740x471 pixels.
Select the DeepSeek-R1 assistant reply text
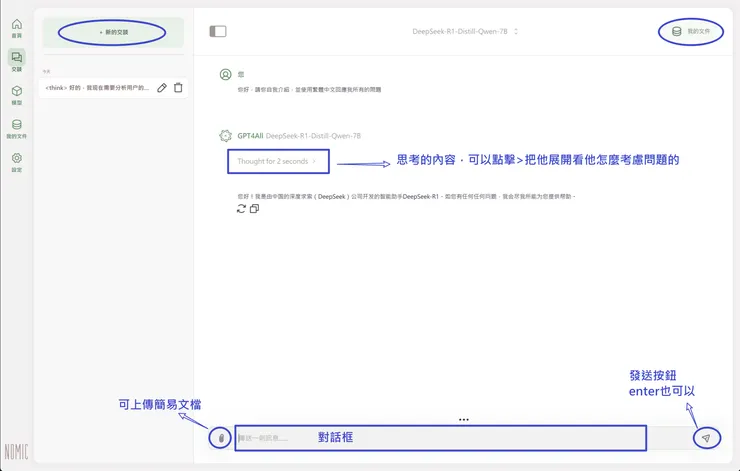click(406, 196)
